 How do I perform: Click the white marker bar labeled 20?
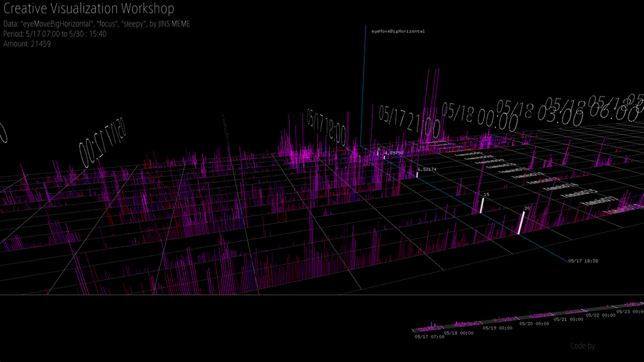521,223
